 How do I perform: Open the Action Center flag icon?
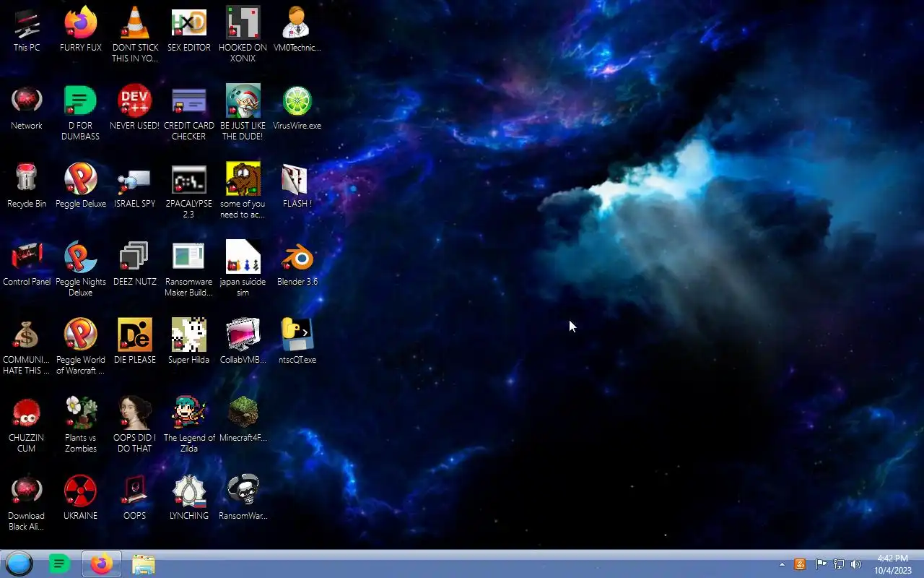(x=821, y=564)
